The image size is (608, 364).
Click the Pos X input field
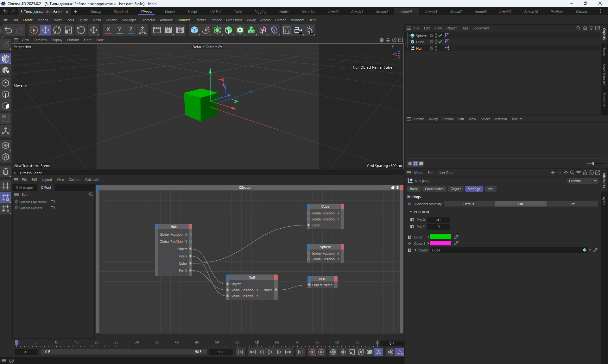439,220
